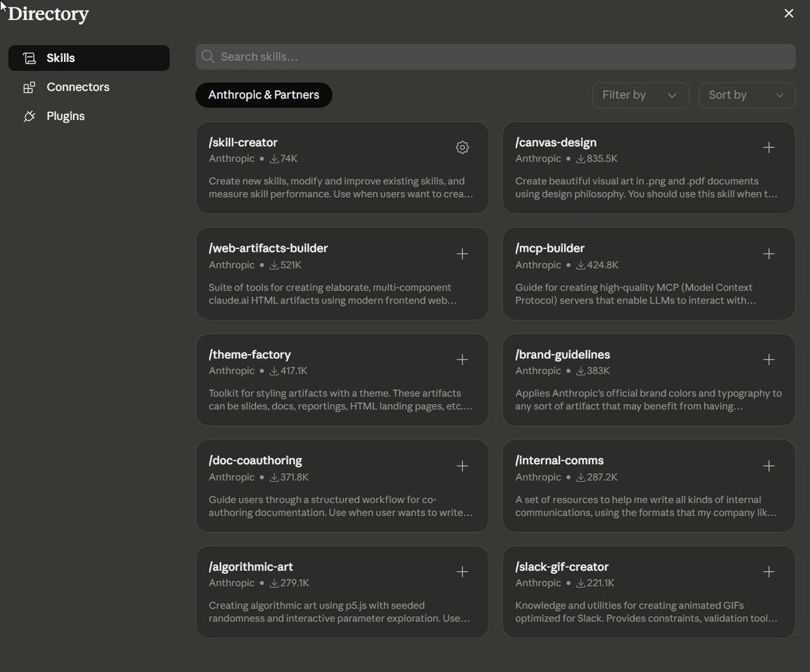Image resolution: width=810 pixels, height=672 pixels.
Task: Open the Filter by dropdown
Action: coord(640,95)
